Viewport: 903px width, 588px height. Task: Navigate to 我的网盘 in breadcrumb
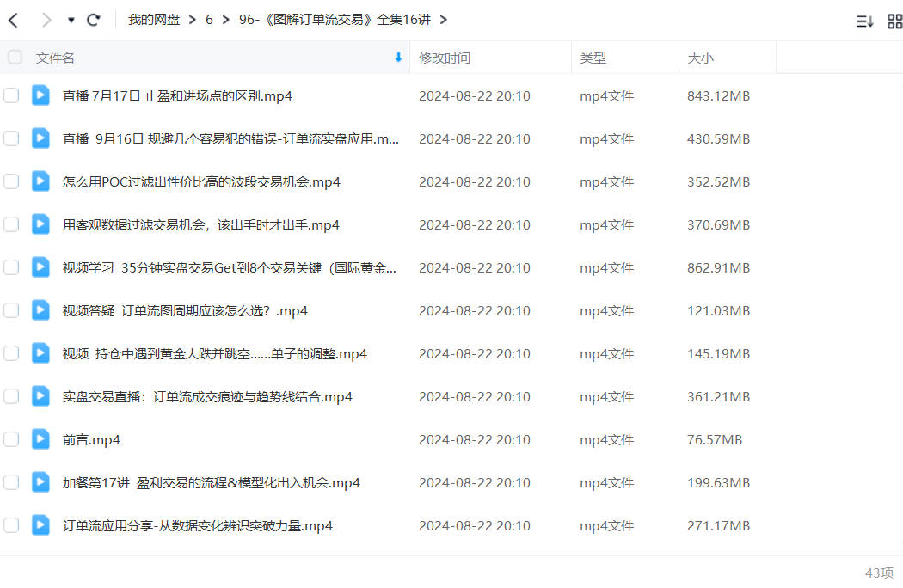pos(154,20)
